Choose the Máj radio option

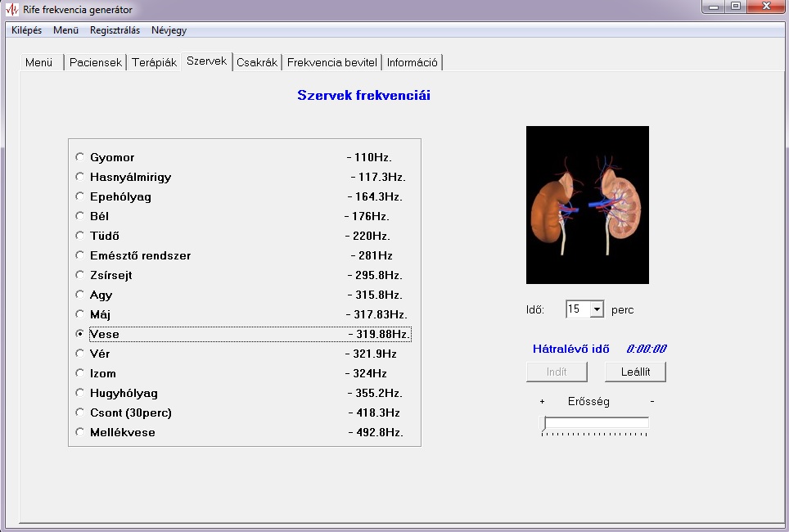coord(79,314)
